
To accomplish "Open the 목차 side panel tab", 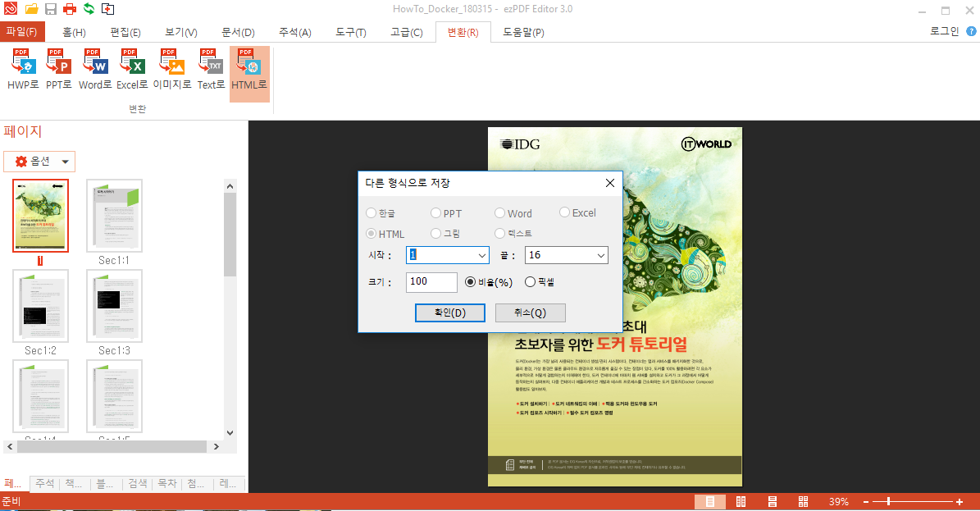I will 166,483.
